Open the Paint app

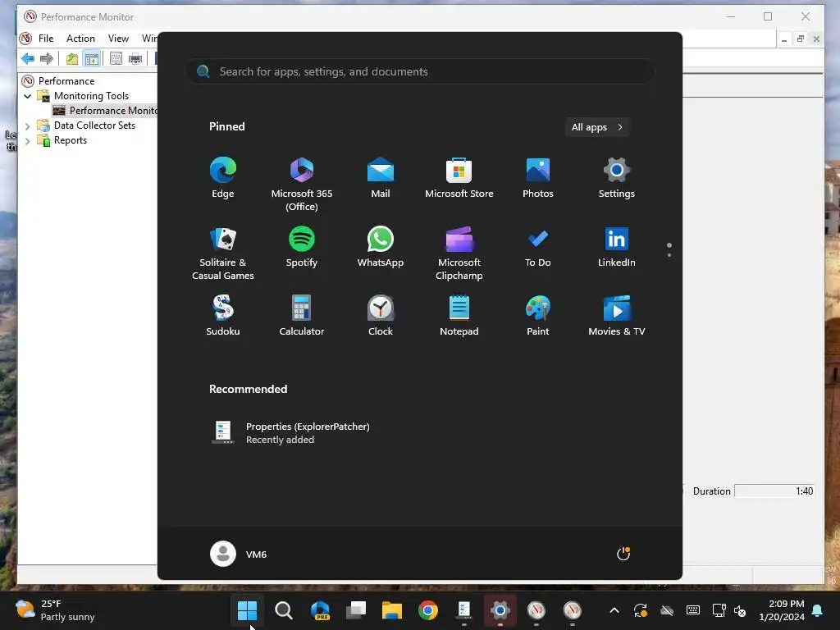coord(538,316)
